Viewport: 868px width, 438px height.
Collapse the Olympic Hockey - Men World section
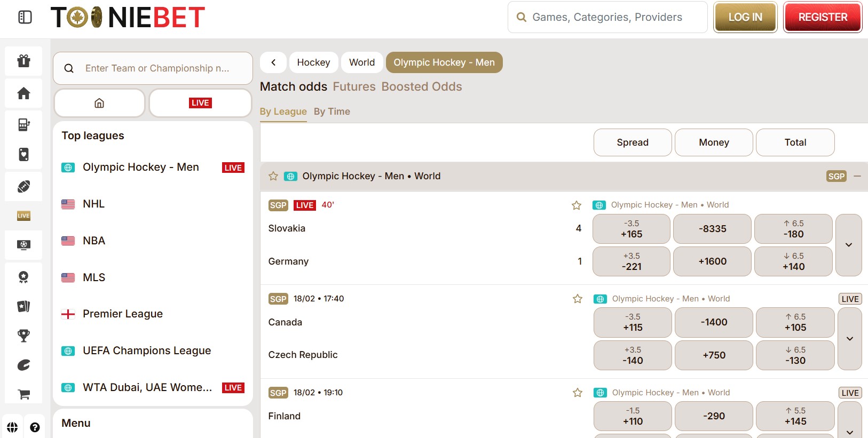click(x=857, y=176)
